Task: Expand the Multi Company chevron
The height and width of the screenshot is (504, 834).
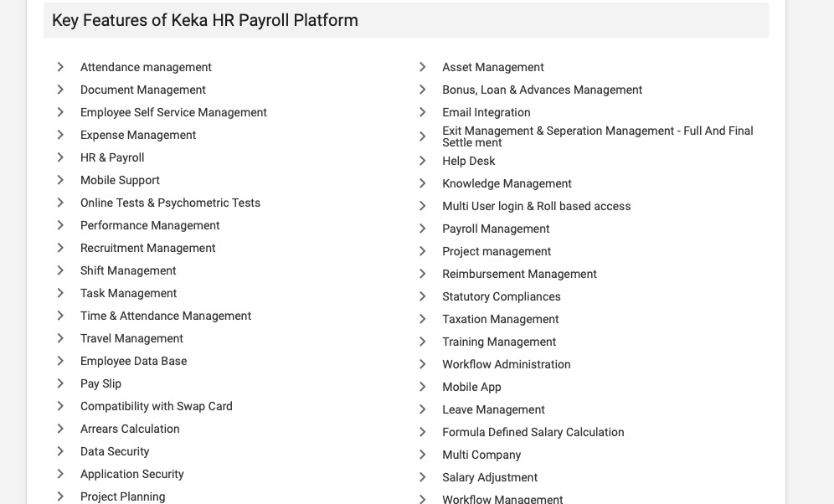Action: [x=423, y=455]
